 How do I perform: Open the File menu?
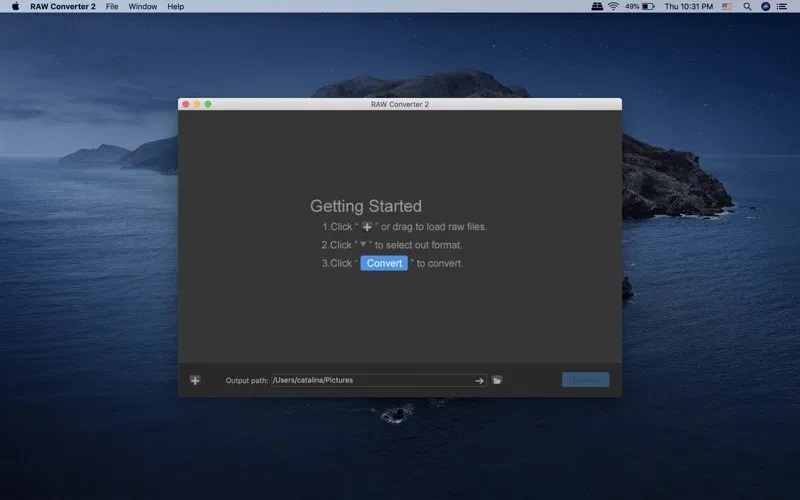[x=112, y=6]
